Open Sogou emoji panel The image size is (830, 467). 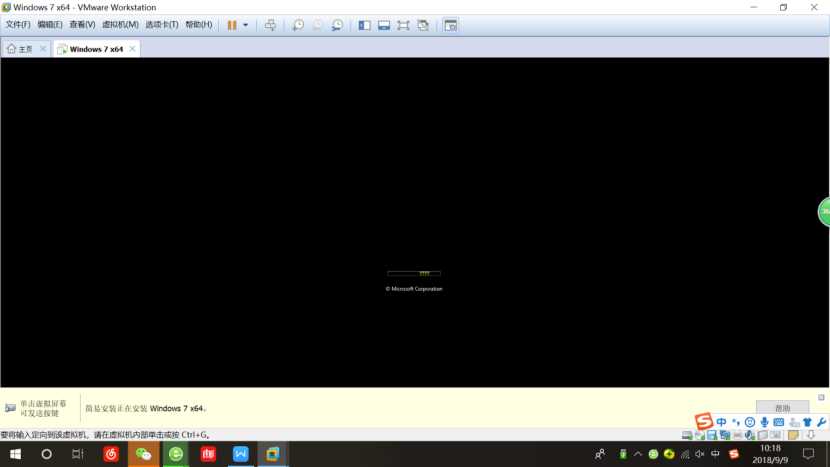(x=750, y=422)
